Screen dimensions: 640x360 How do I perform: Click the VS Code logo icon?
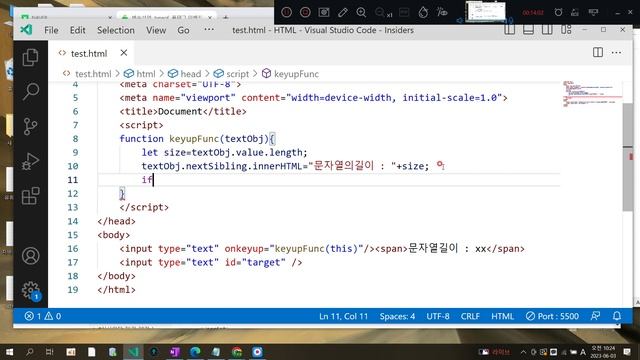click(x=27, y=29)
